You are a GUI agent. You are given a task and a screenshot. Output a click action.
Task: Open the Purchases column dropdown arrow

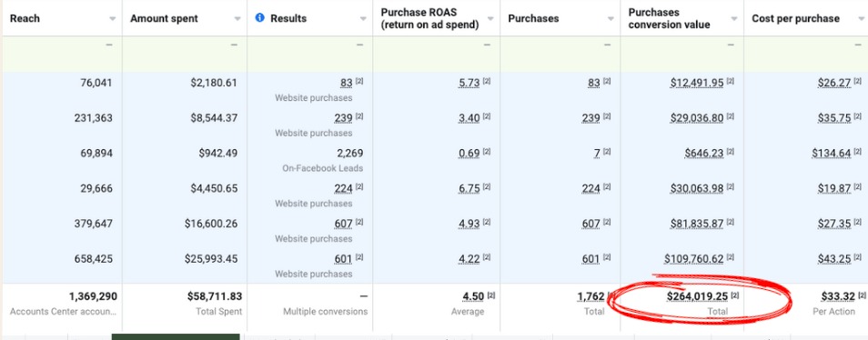tap(611, 19)
